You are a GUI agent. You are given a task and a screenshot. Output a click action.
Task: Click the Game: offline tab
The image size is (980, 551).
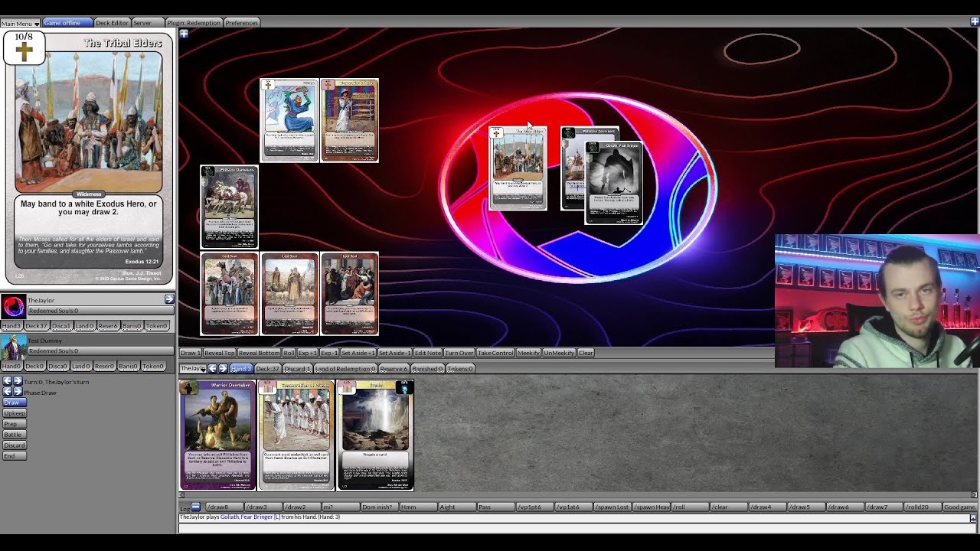pos(67,23)
